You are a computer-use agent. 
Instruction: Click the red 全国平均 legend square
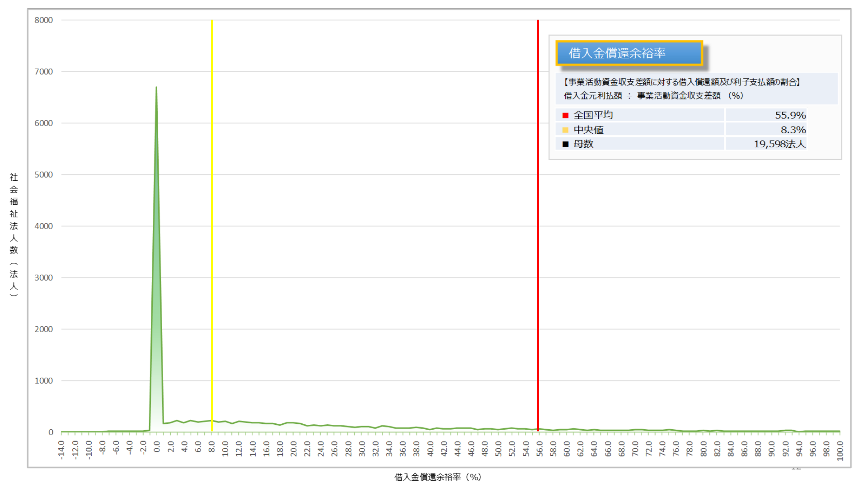point(565,116)
